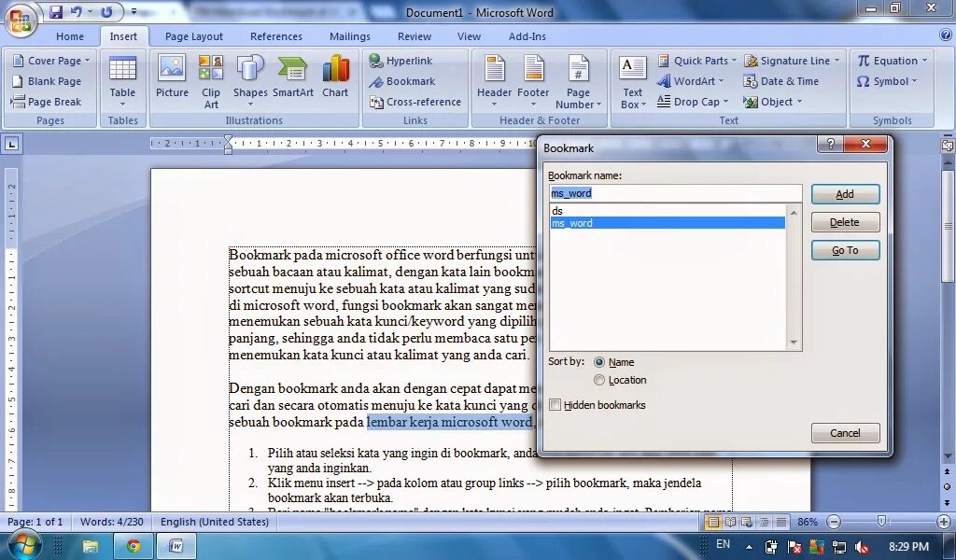Image resolution: width=956 pixels, height=560 pixels.
Task: Click bookmark list scroll down arrow
Action: coord(794,343)
